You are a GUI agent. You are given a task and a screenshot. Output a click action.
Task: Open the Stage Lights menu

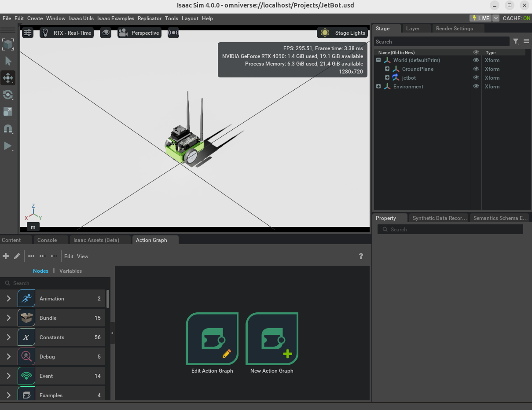pos(342,33)
